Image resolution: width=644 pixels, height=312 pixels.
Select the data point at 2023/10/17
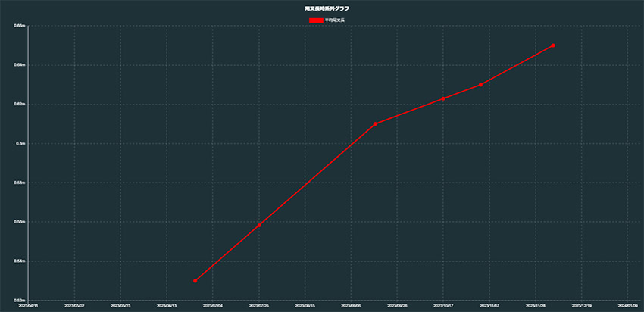443,98
